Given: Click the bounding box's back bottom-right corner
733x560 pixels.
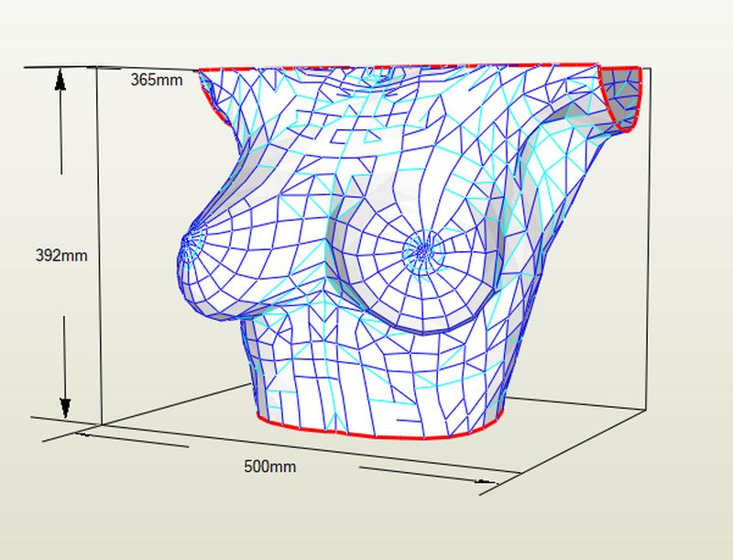Looking at the screenshot, I should 649,410.
